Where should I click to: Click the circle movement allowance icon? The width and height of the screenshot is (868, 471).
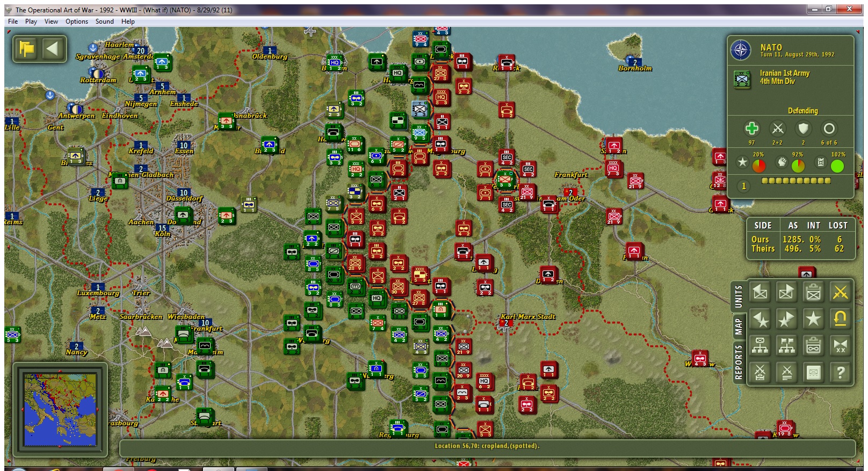[829, 129]
